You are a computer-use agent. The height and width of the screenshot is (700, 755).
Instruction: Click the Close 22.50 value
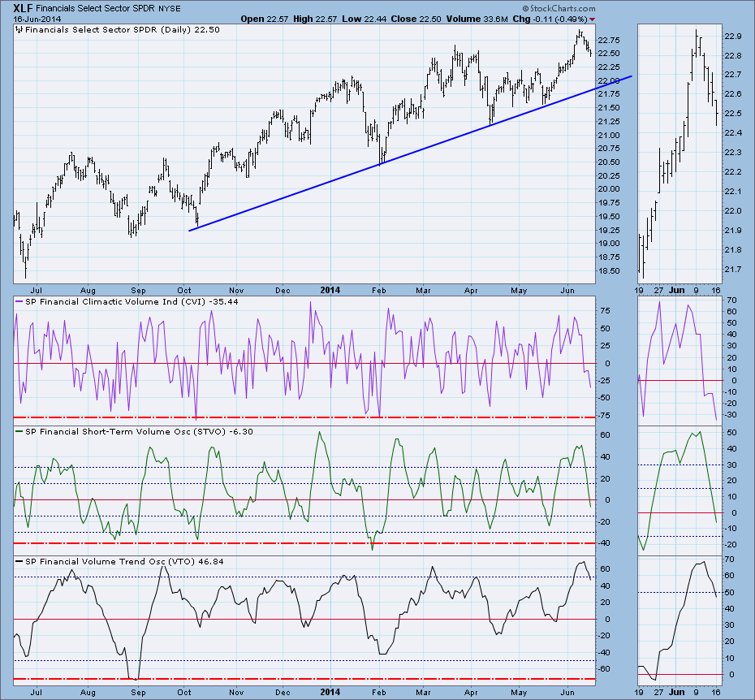pos(416,19)
